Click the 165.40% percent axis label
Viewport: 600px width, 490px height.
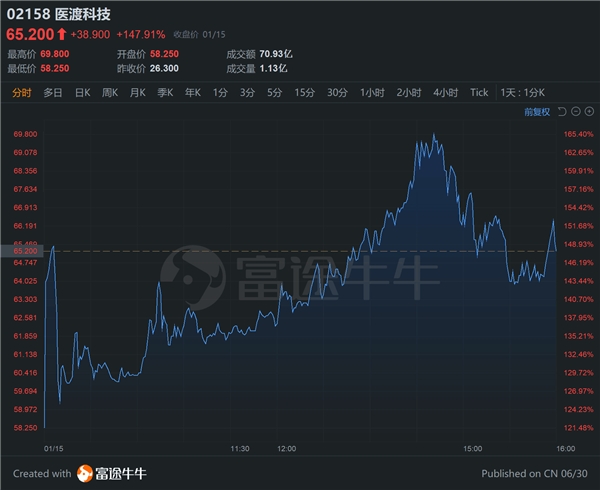(x=578, y=134)
